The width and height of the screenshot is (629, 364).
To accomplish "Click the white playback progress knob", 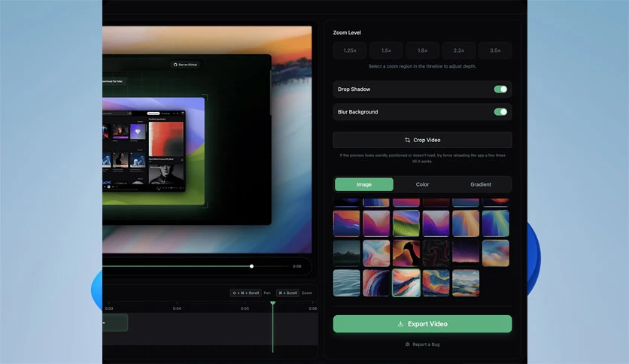I will [x=251, y=266].
